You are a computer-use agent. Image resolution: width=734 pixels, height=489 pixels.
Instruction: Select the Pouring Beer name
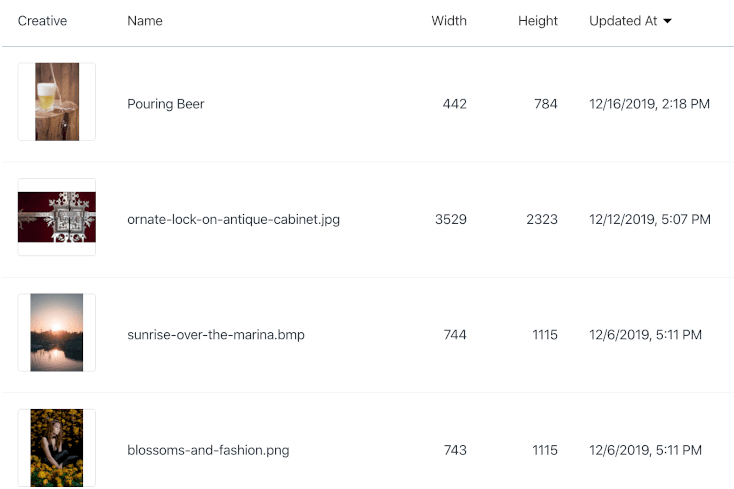[x=166, y=104]
